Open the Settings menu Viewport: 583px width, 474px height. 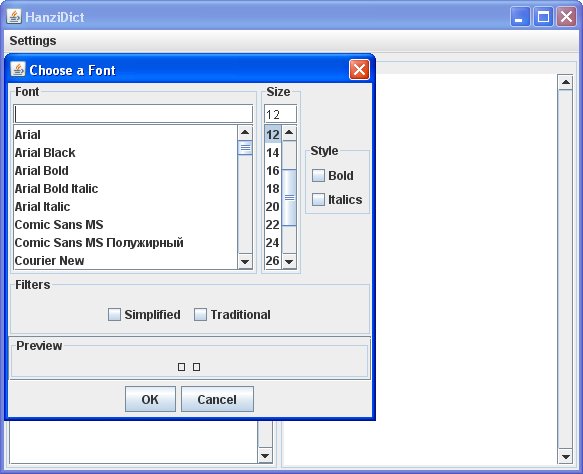pyautogui.click(x=33, y=41)
